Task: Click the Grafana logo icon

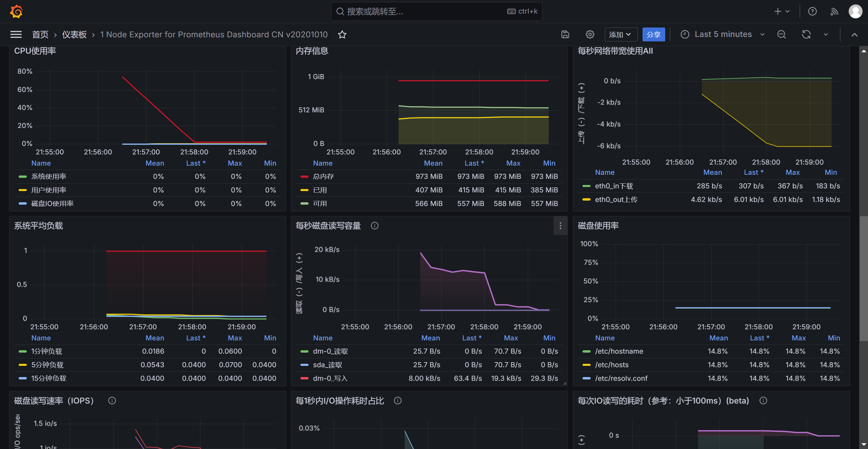Action: pyautogui.click(x=16, y=12)
